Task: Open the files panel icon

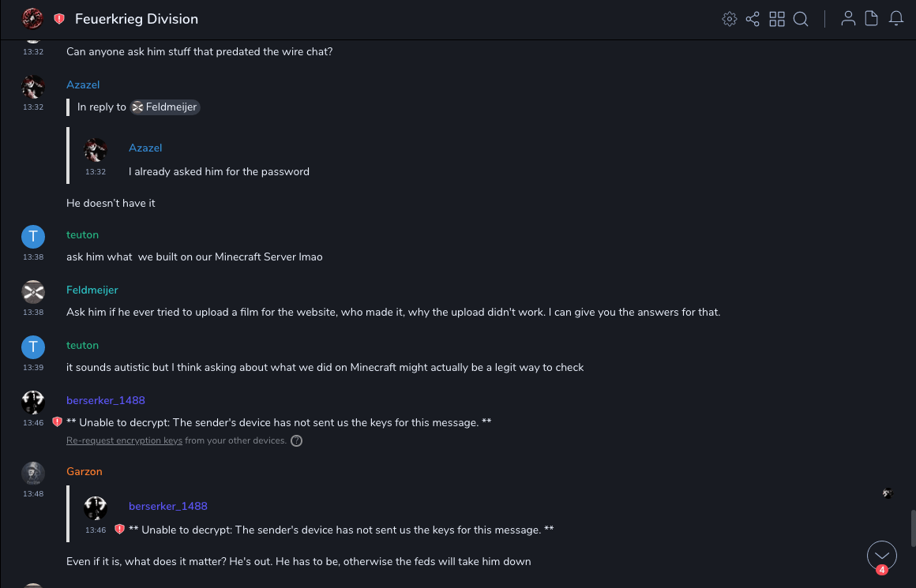Action: pyautogui.click(x=872, y=19)
